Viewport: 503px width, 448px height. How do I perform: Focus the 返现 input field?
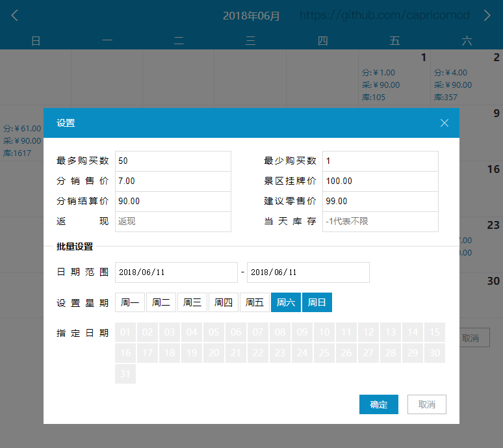(173, 222)
